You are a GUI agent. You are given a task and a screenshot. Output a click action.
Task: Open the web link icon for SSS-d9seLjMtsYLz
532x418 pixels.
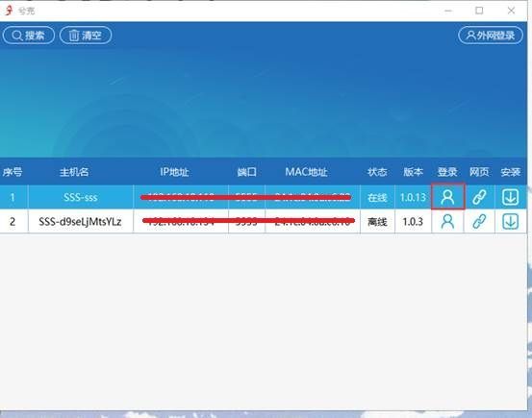[x=479, y=222]
